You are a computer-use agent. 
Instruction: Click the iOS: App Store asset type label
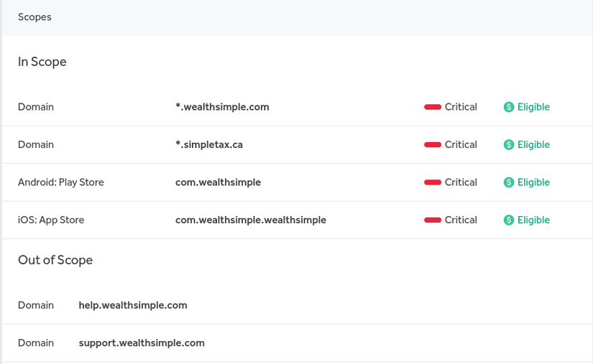(x=51, y=220)
